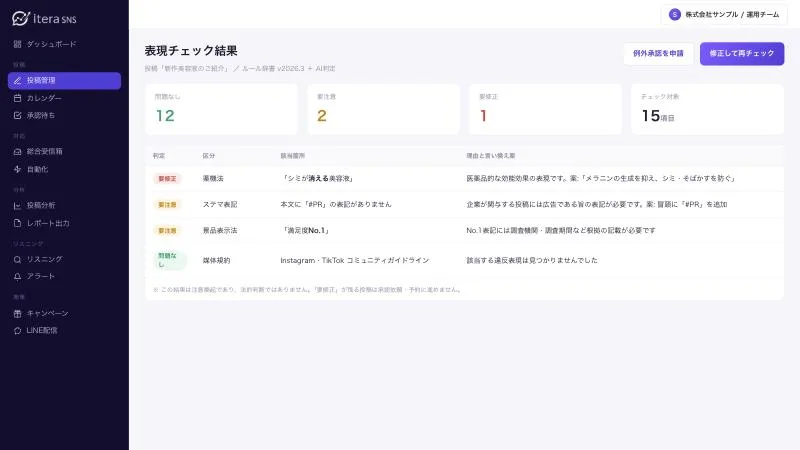The height and width of the screenshot is (450, 800).
Task: Click the レポート出力 document icon
Action: point(17,223)
